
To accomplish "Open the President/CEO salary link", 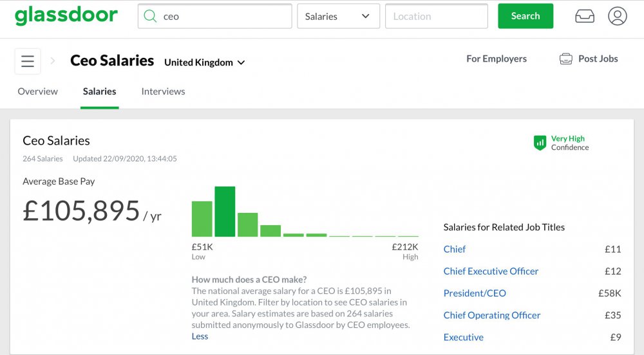I will pyautogui.click(x=475, y=293).
